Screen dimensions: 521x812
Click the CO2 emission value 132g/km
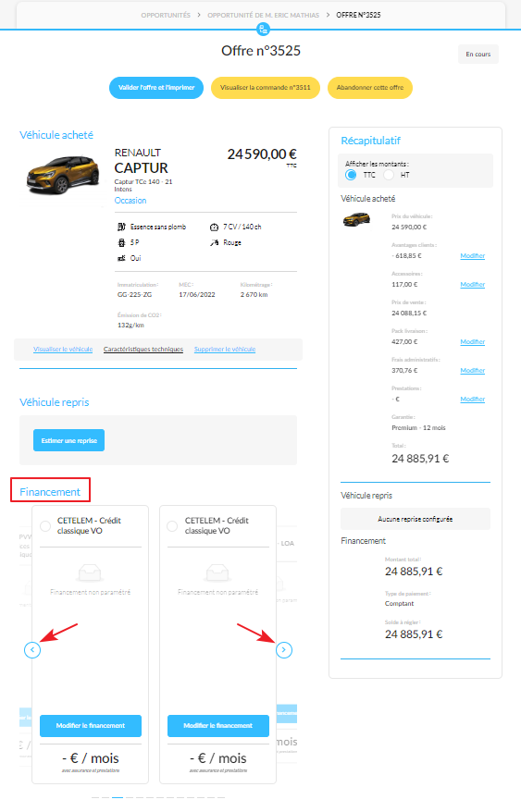(x=130, y=326)
